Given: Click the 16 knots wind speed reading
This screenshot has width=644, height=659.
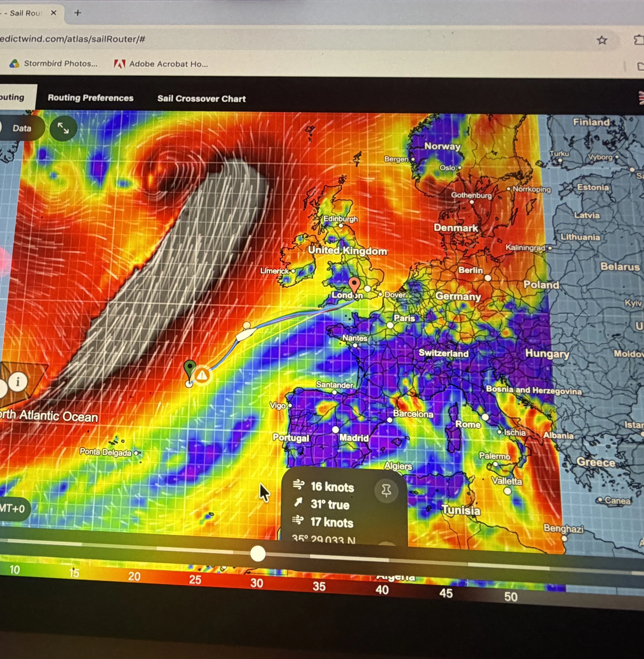Looking at the screenshot, I should coord(332,487).
